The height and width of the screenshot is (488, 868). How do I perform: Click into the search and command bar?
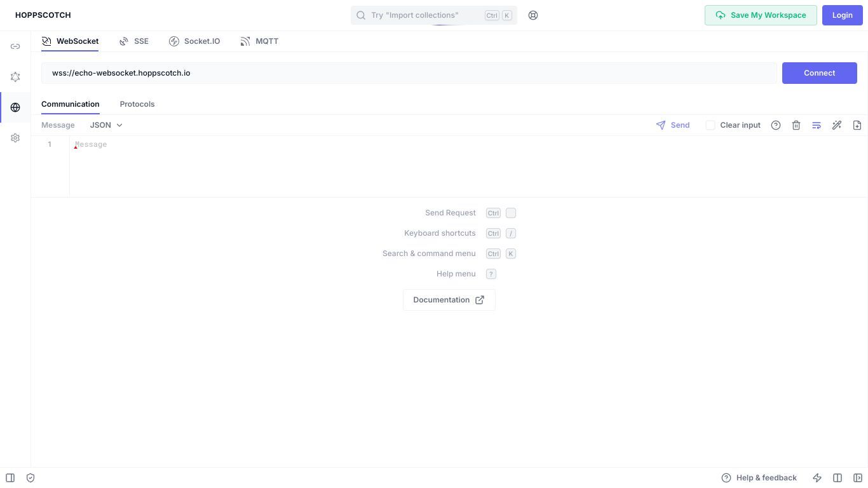(434, 15)
